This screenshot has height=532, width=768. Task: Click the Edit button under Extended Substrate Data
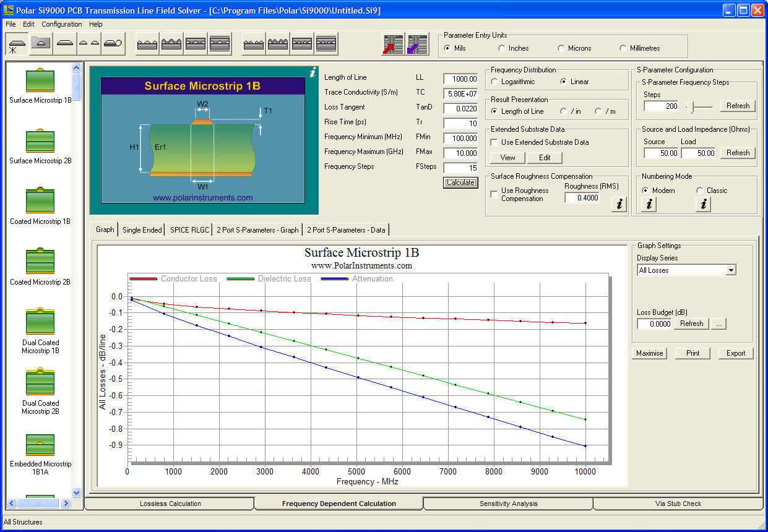tap(545, 158)
